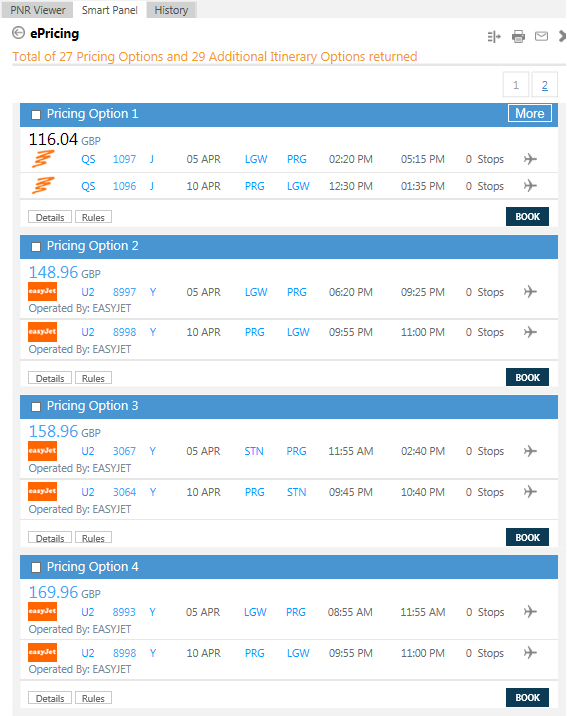Go to results page 2

(545, 85)
